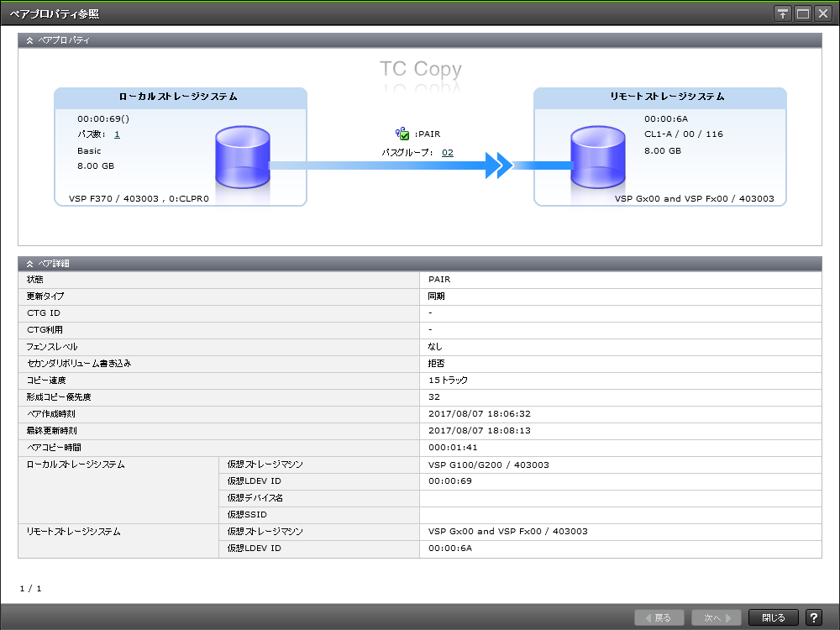
Task: Click the 閉じる button
Action: coord(773,617)
